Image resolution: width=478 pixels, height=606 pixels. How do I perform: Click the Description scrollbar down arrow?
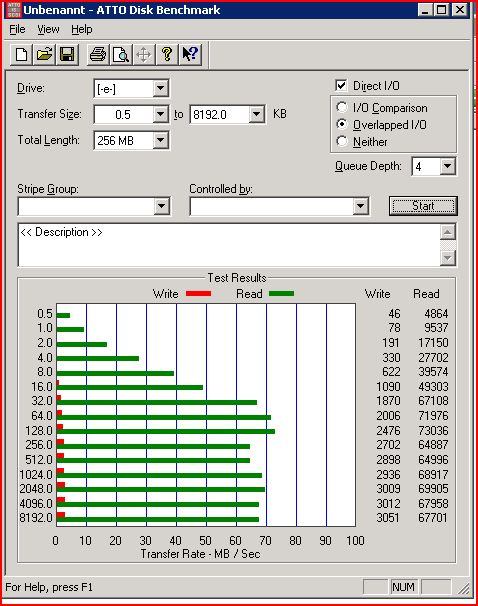[x=447, y=258]
